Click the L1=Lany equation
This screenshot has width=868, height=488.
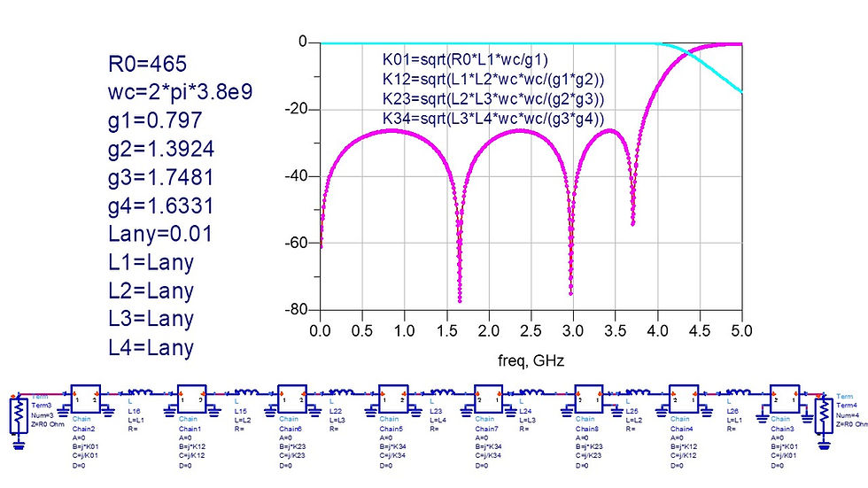(x=151, y=262)
